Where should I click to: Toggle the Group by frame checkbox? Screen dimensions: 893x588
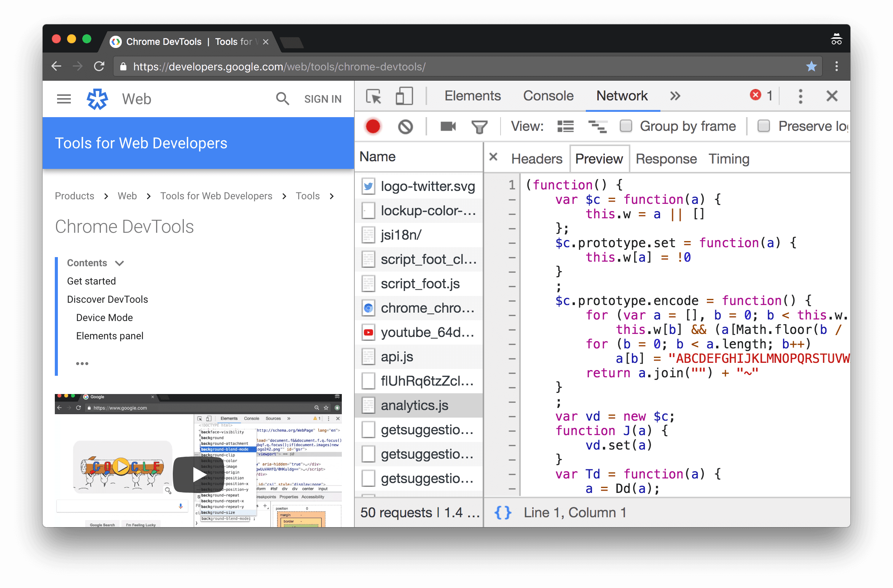(x=628, y=126)
